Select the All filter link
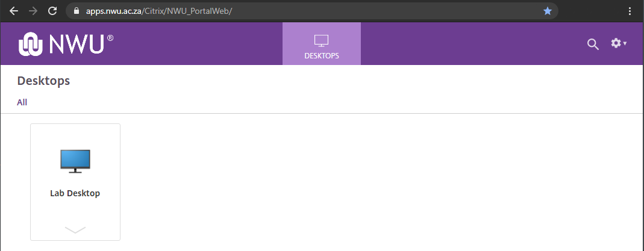 pos(22,102)
